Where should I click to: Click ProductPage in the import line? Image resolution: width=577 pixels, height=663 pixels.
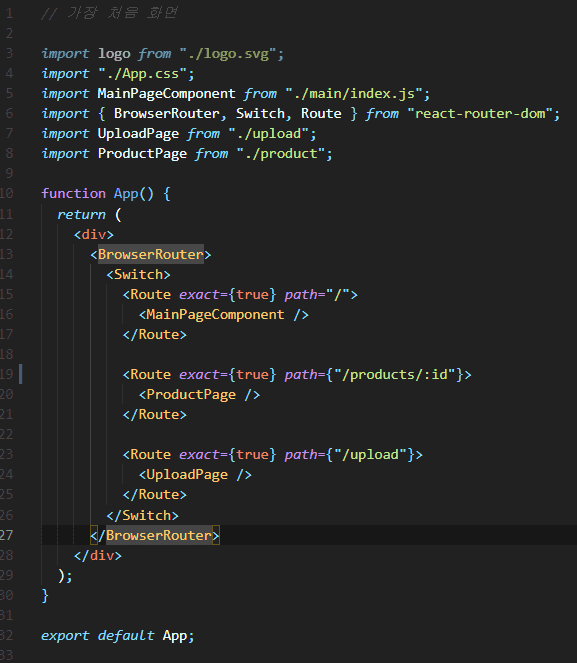click(142, 153)
